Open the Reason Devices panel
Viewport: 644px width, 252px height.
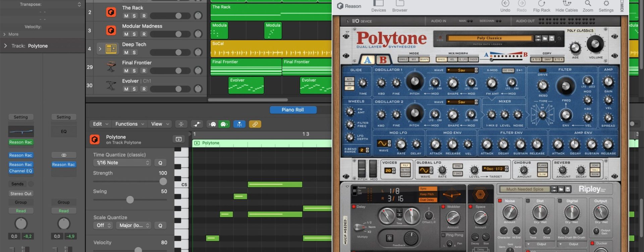click(378, 6)
